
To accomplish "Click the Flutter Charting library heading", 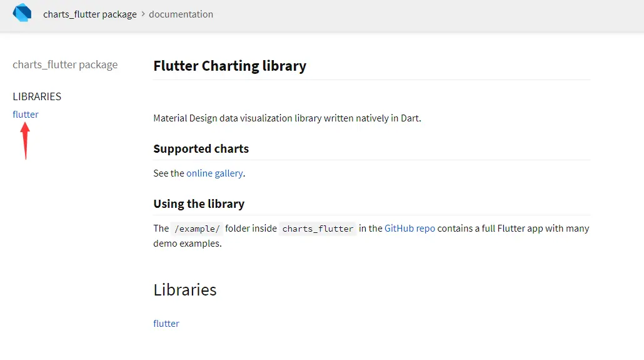I will coord(229,66).
